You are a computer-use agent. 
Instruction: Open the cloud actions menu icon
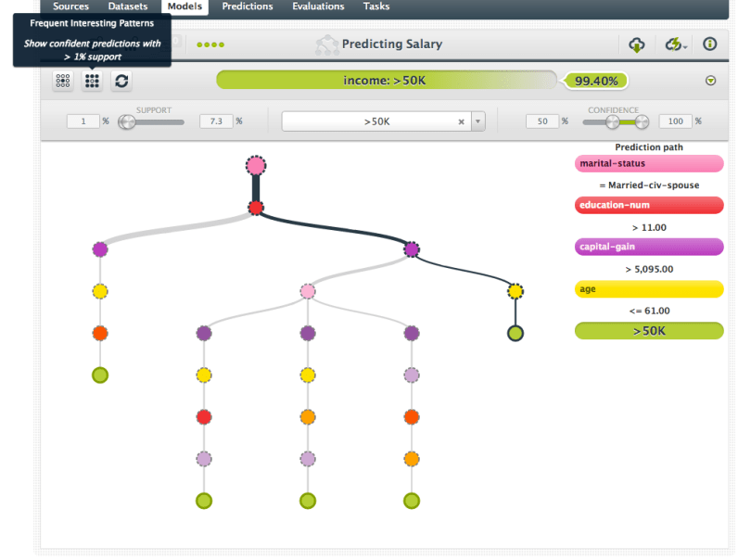pyautogui.click(x=674, y=45)
